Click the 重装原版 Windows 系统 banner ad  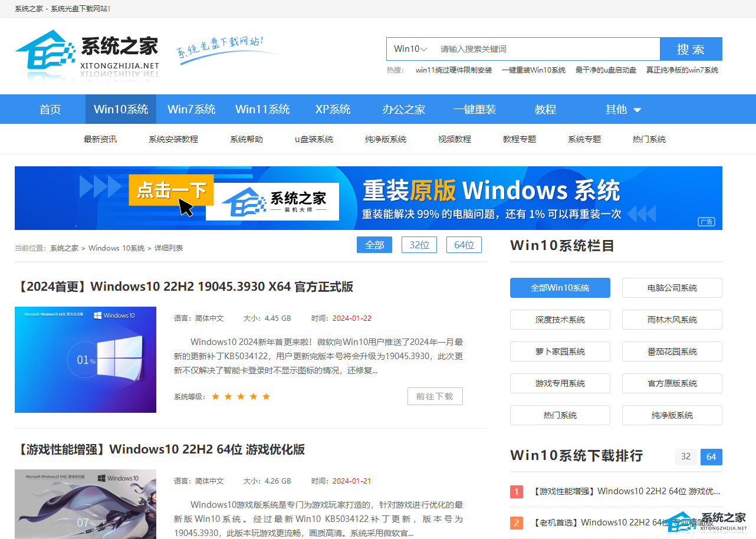tap(369, 198)
